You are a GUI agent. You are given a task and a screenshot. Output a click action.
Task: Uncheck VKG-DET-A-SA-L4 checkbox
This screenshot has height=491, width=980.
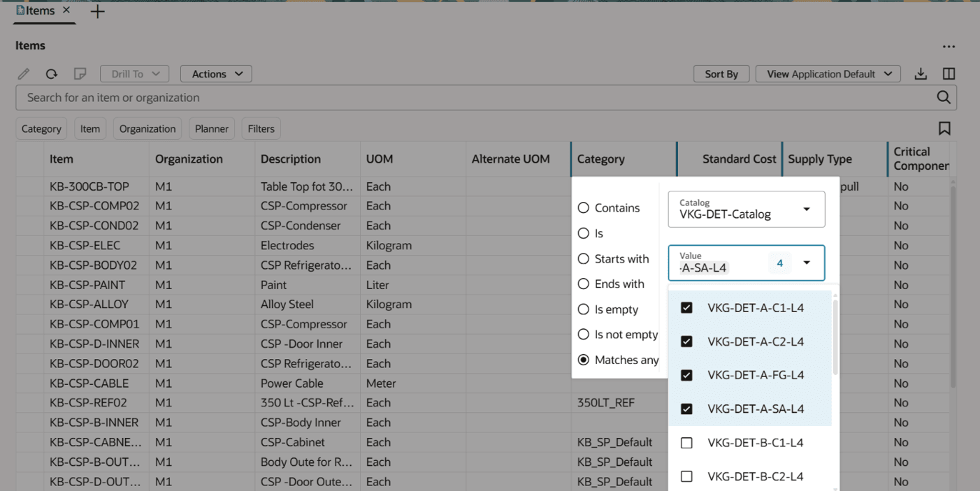(686, 409)
